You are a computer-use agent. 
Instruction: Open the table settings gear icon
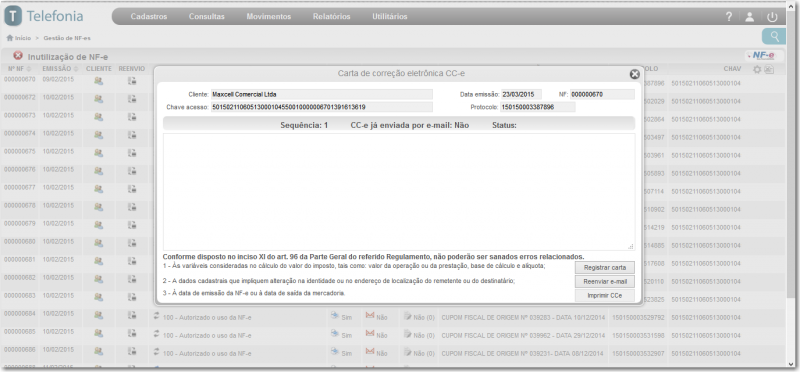click(x=757, y=69)
